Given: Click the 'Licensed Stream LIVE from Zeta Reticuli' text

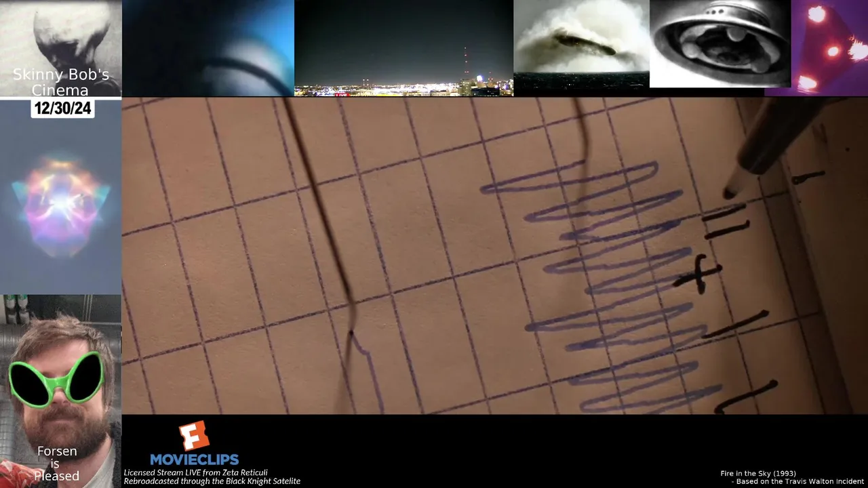Looking at the screenshot, I should 195,472.
